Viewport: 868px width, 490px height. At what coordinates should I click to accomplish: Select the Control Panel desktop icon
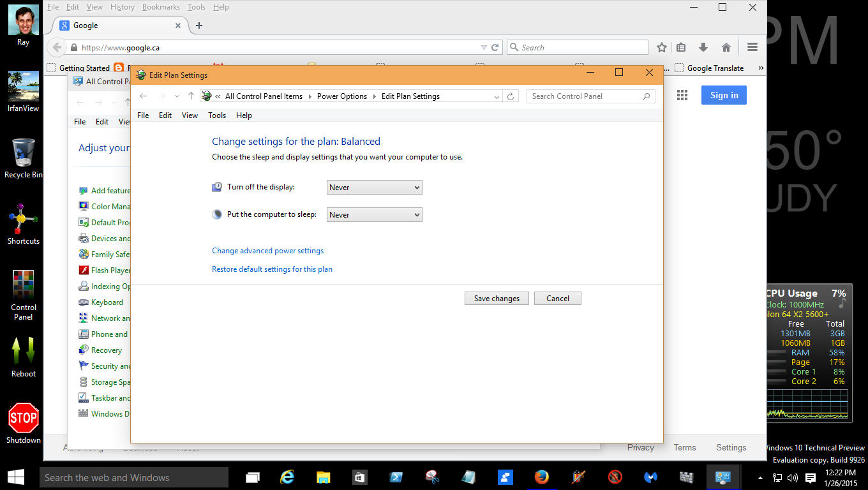[24, 295]
